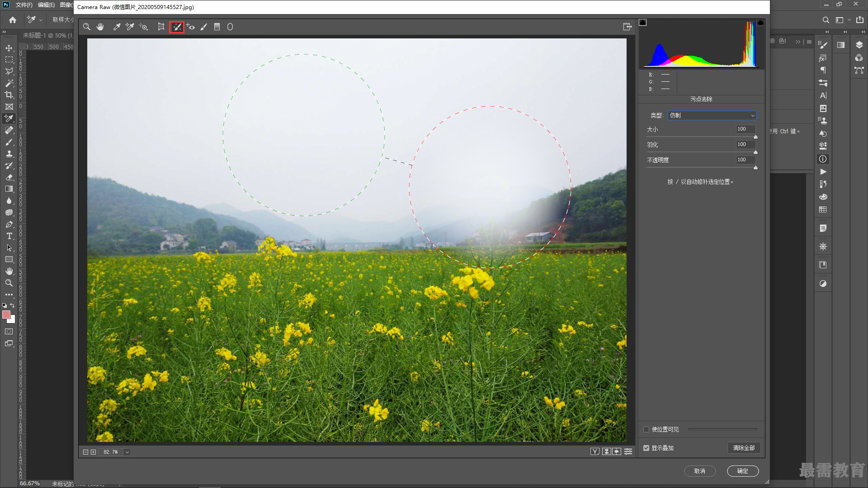Select the 未标题-1 document tab in Photoshop

point(47,35)
